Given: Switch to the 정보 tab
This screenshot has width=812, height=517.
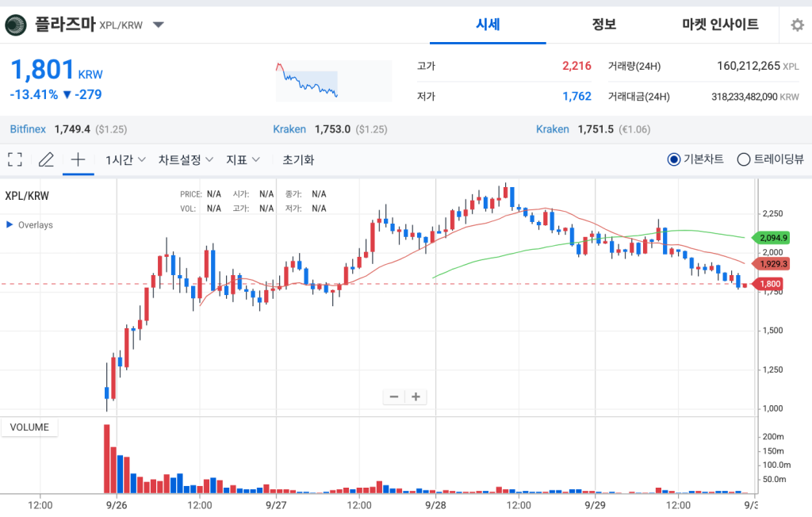Looking at the screenshot, I should click(x=603, y=25).
